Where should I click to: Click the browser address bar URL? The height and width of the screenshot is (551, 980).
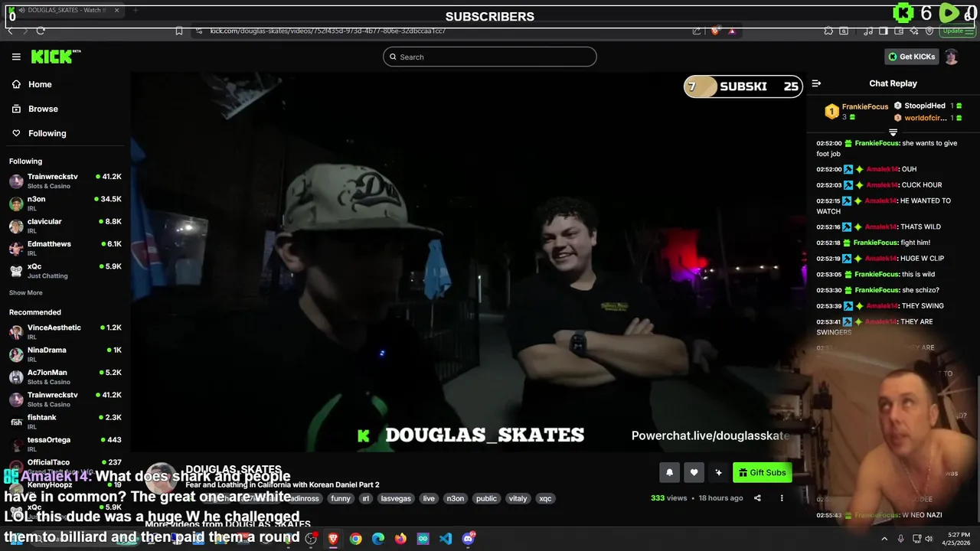pos(328,31)
